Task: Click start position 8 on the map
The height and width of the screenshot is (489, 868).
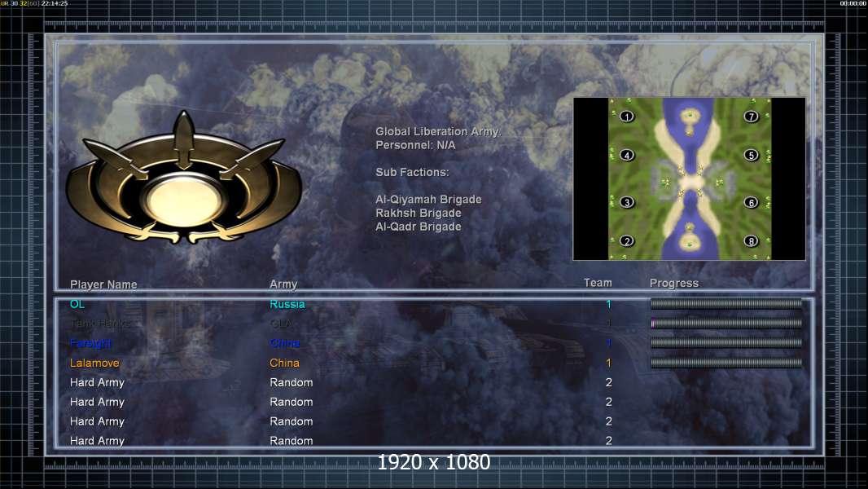Action: coord(752,241)
